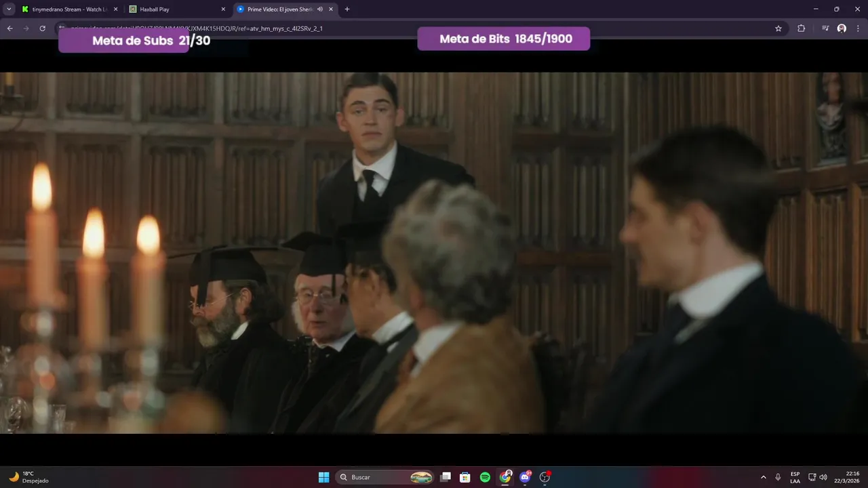
Task: Open the browser extensions menu
Action: [x=801, y=28]
